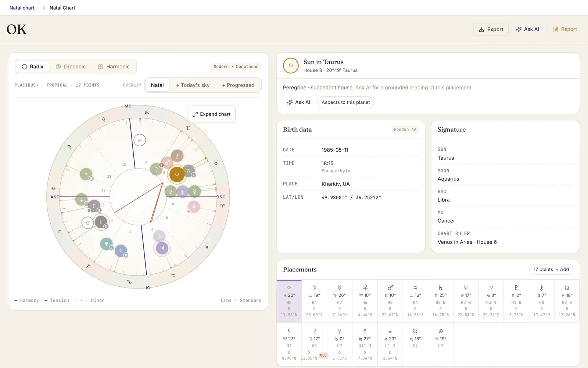Click the Sun icon in the Sun in Taurus card

click(291, 66)
